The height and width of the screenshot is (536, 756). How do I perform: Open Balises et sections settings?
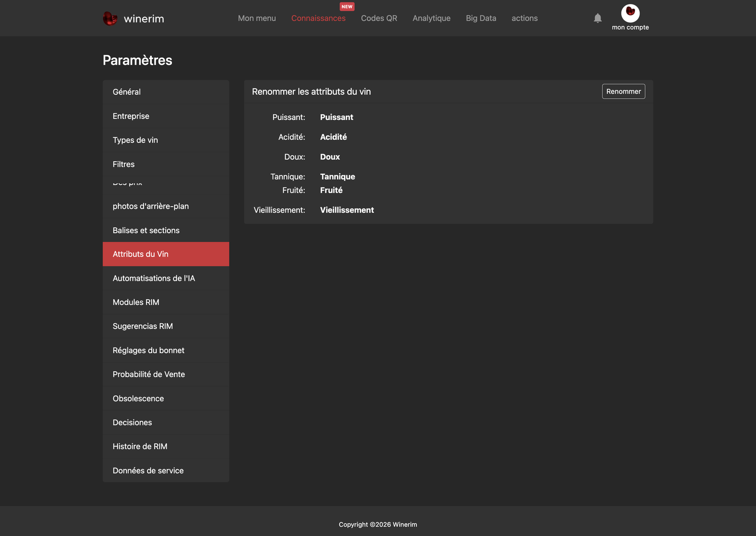coord(166,230)
